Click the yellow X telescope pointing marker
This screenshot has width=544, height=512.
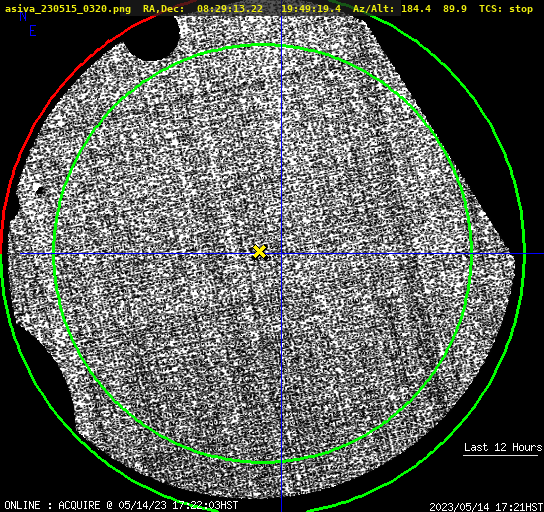pos(259,252)
